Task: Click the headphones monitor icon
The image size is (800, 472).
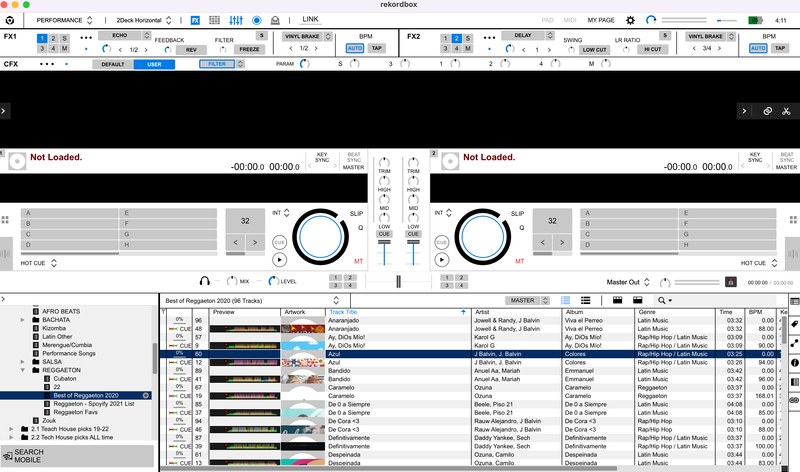Action: [x=204, y=282]
